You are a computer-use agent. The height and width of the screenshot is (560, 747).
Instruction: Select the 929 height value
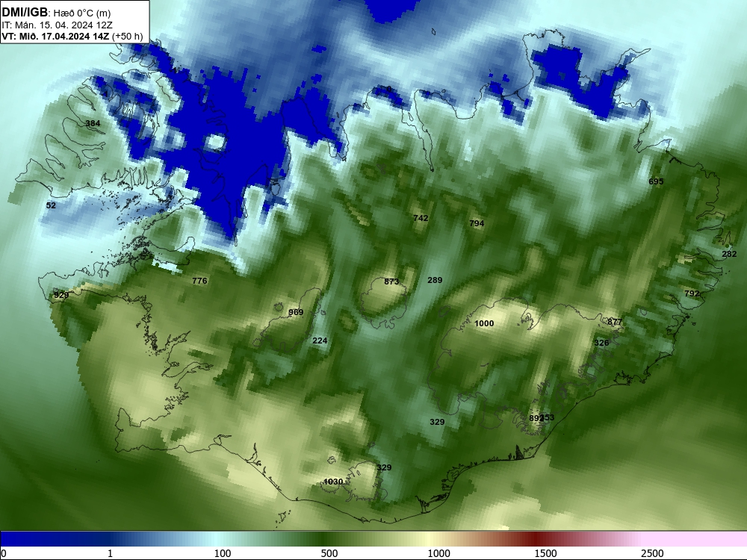click(61, 295)
